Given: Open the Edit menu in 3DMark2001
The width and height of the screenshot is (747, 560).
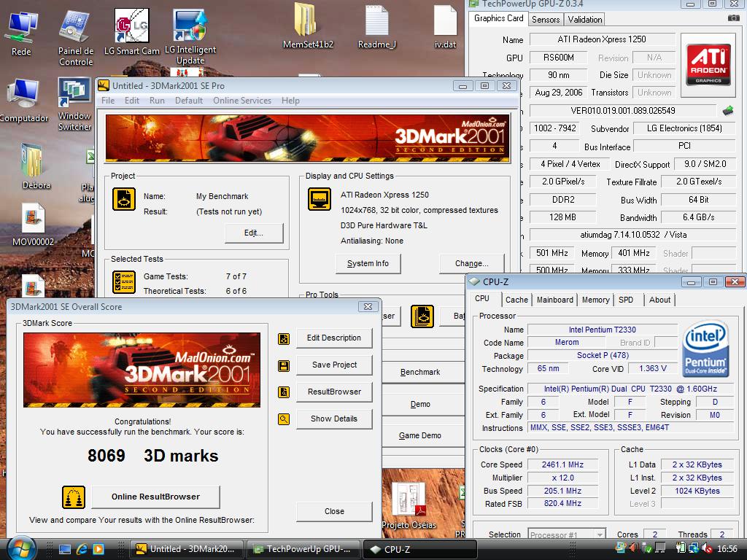Looking at the screenshot, I should click(132, 101).
